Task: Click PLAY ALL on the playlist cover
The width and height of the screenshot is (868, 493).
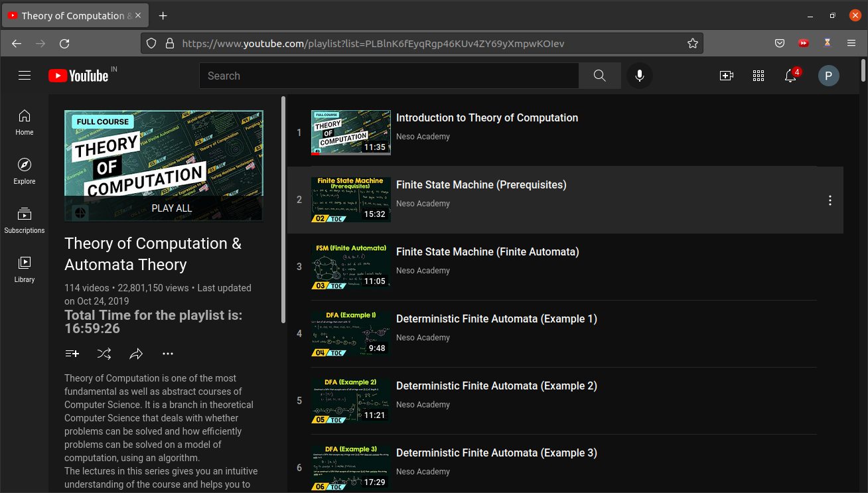Action: click(171, 208)
